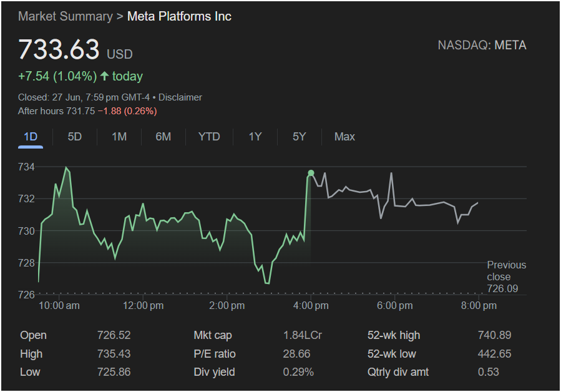
Task: Click the Mkt cap value 1.84LCr
Action: point(302,335)
